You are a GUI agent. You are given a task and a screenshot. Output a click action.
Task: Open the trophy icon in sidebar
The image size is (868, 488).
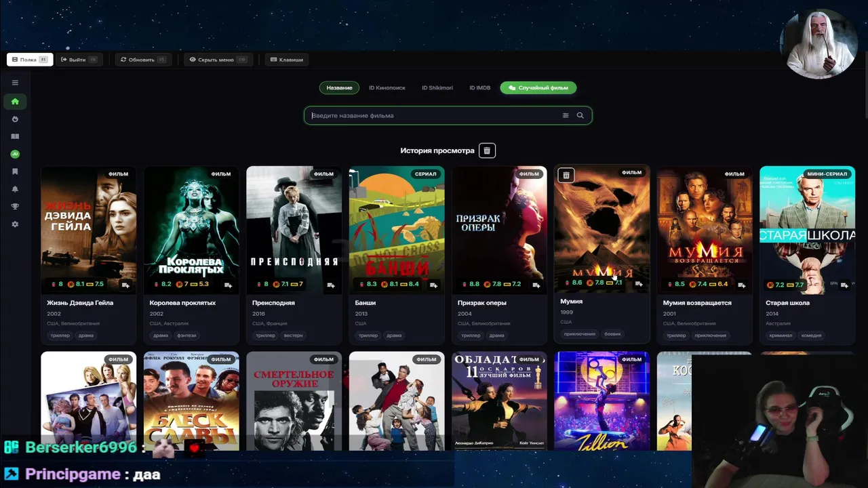[x=15, y=207]
